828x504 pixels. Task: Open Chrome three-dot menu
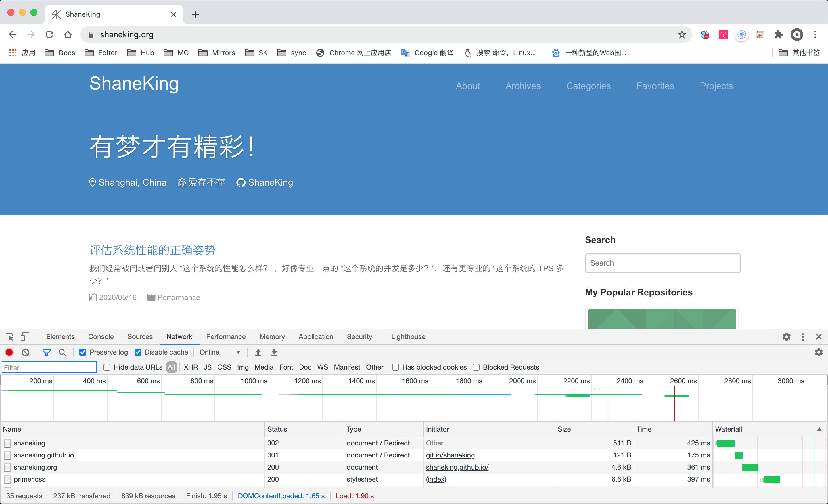[815, 34]
